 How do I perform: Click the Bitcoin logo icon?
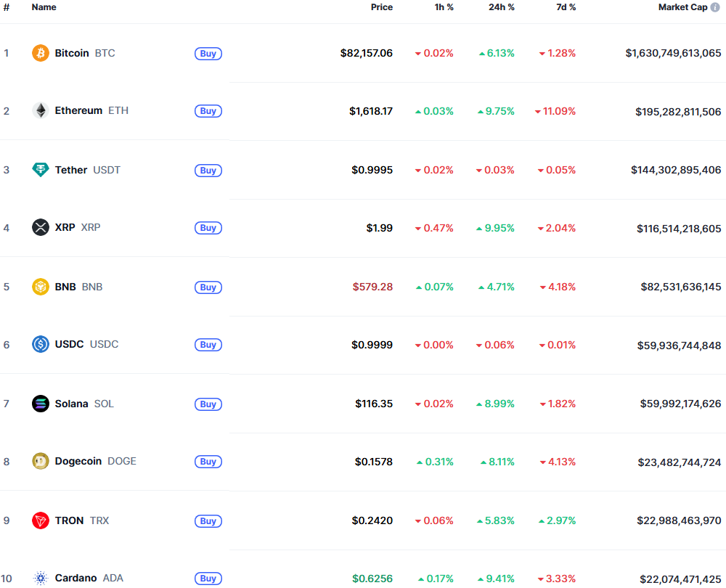(41, 53)
